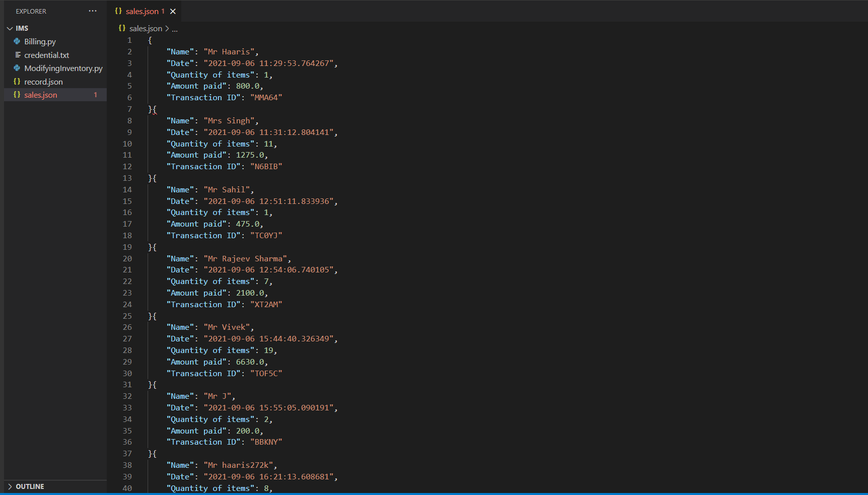Click the braces icon in the breadcrumb bar

pos(121,28)
